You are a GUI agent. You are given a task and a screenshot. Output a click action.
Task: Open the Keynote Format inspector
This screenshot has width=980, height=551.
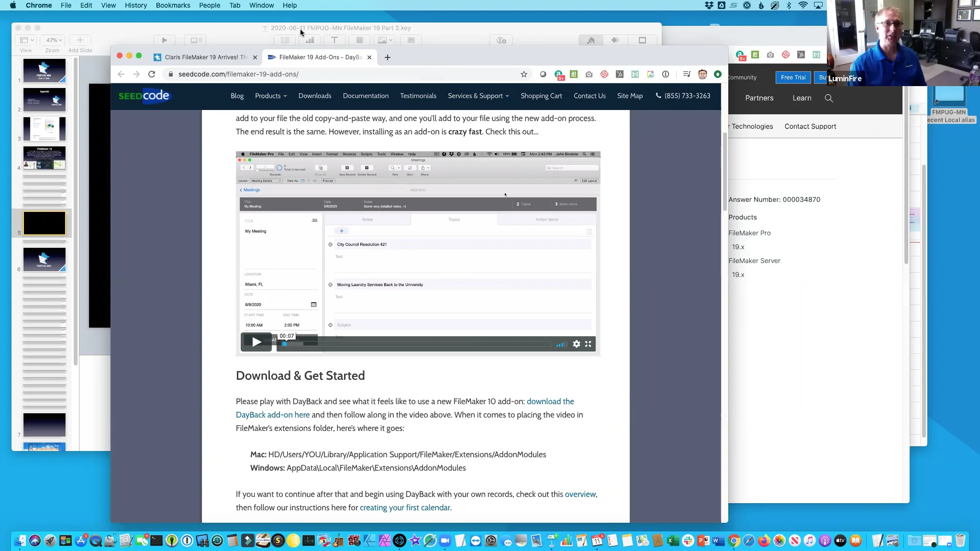pyautogui.click(x=591, y=40)
